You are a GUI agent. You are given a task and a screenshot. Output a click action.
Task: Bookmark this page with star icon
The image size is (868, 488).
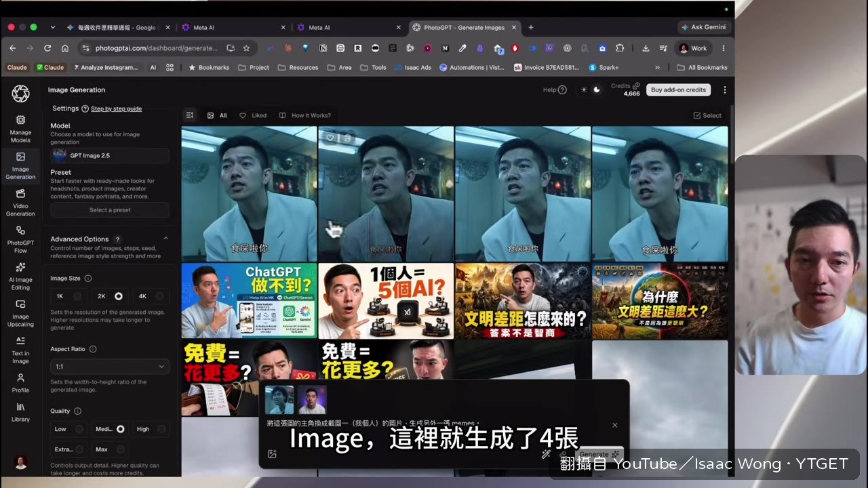[x=247, y=48]
